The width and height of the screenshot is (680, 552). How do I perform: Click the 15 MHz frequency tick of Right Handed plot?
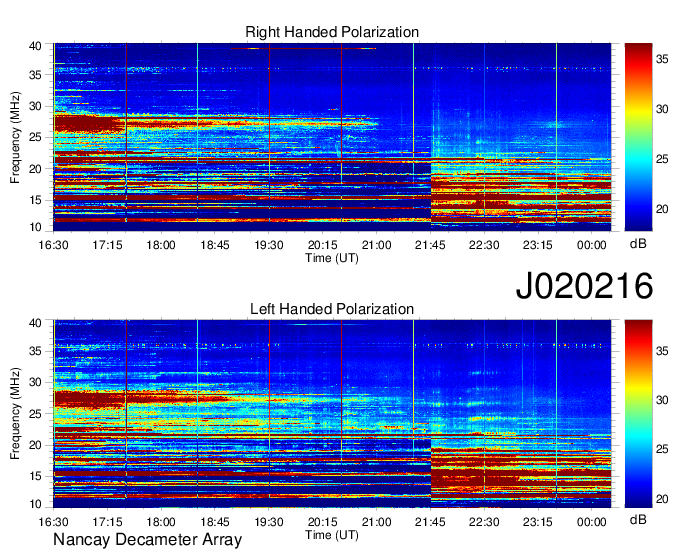click(x=35, y=200)
